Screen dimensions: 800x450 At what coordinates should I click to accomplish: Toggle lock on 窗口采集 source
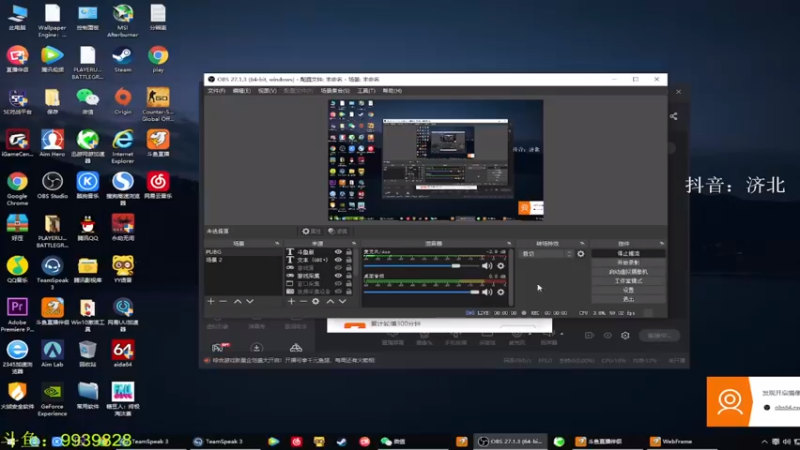349,284
